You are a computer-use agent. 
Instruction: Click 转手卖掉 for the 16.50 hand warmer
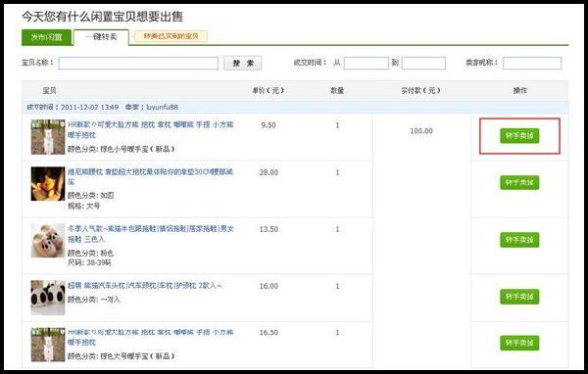point(519,343)
